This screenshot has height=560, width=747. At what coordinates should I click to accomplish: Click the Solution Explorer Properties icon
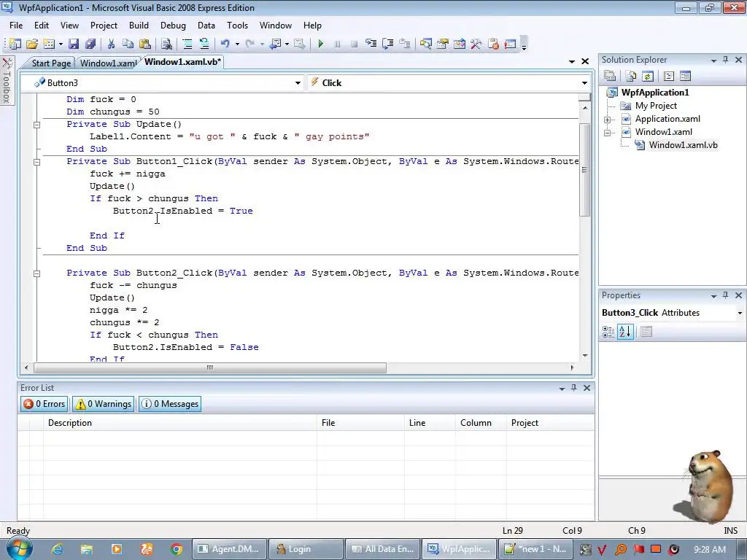point(610,76)
